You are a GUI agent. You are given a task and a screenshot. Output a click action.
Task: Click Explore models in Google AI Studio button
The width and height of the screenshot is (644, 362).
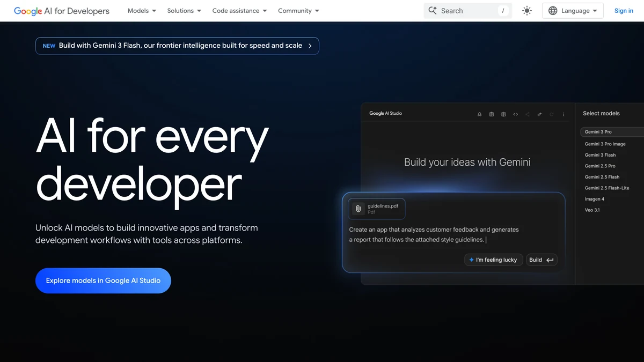[x=103, y=280]
